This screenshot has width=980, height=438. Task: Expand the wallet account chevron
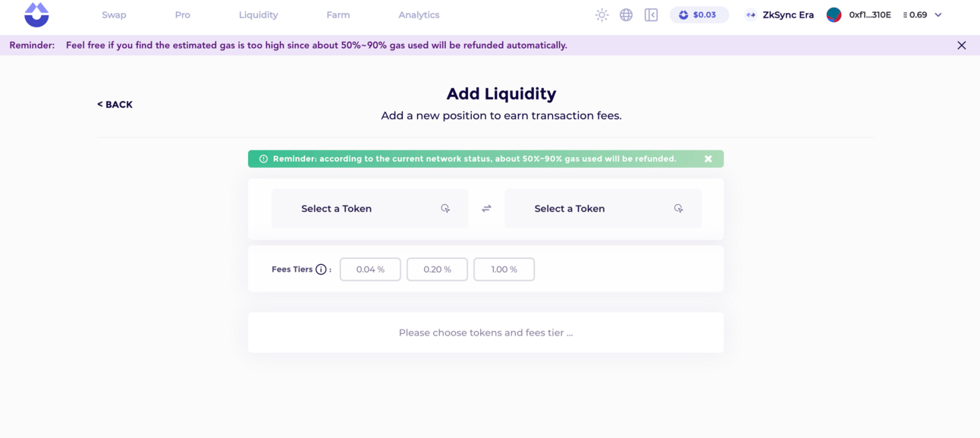tap(938, 14)
